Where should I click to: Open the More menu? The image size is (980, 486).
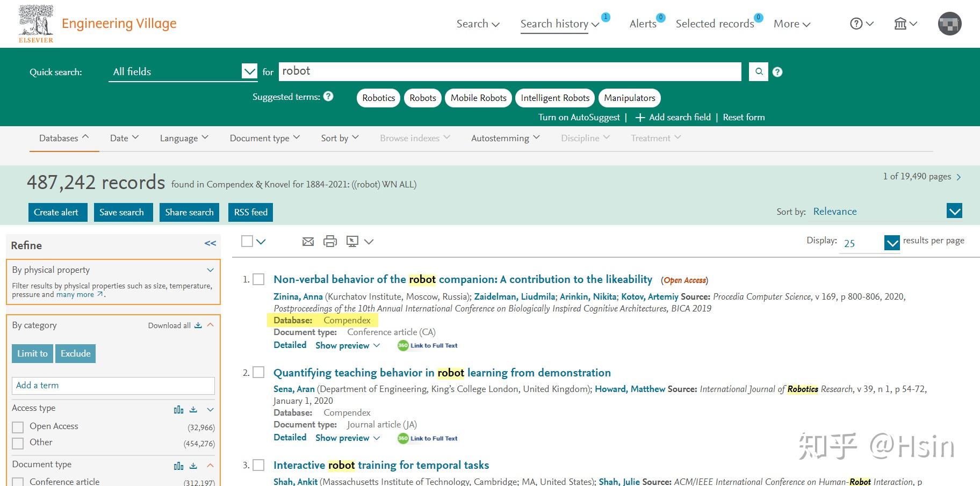(792, 24)
